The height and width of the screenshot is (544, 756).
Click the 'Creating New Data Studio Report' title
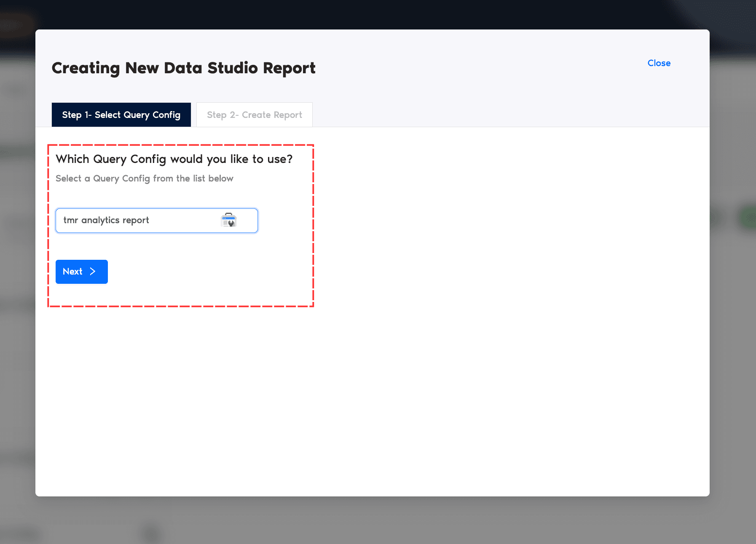[x=183, y=68]
